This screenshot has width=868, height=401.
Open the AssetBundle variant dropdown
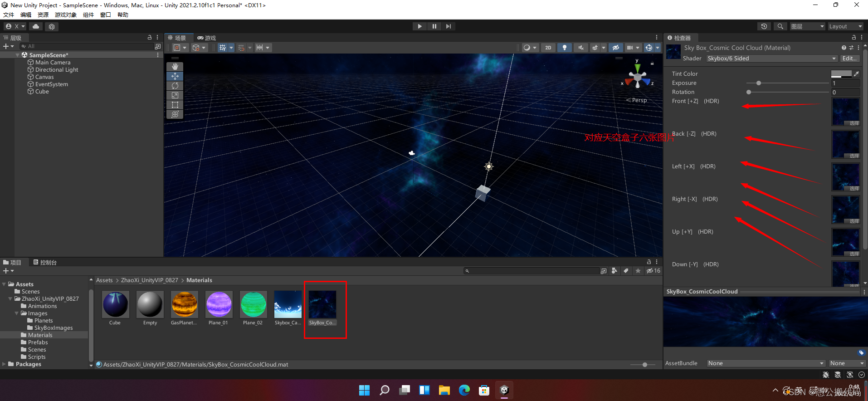pyautogui.click(x=847, y=363)
